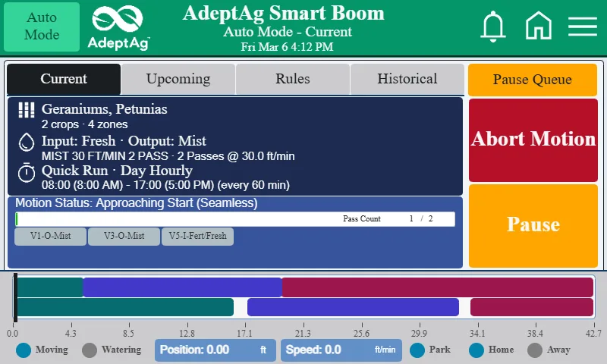Click the 'MIST 30 FT/MIN 2 PASS' line
The width and height of the screenshot is (607, 364).
pos(168,156)
